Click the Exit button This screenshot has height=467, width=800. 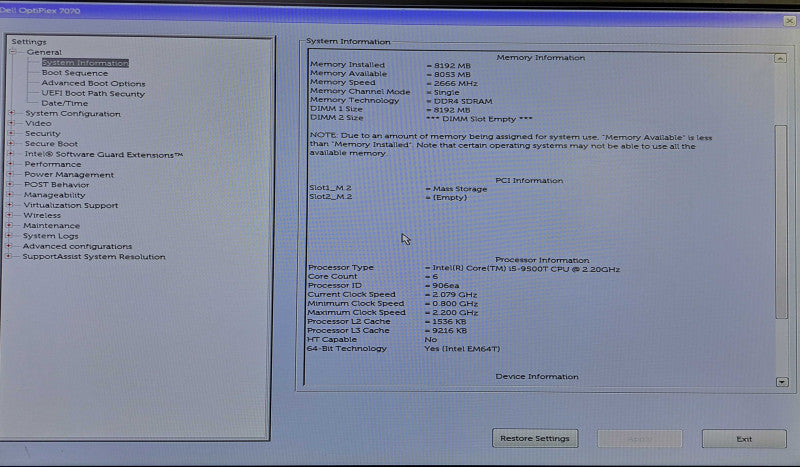pyautogui.click(x=744, y=438)
